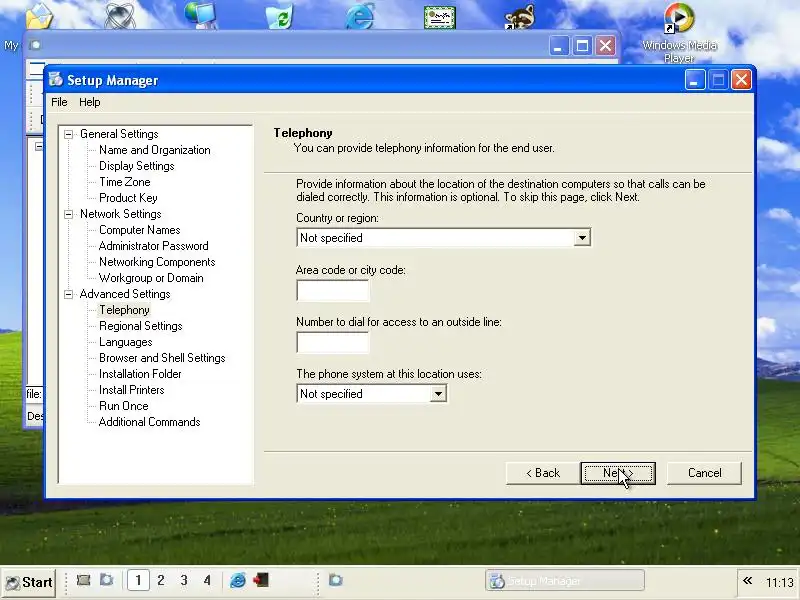This screenshot has height=600, width=800.
Task: Click the Back button
Action: 543,473
